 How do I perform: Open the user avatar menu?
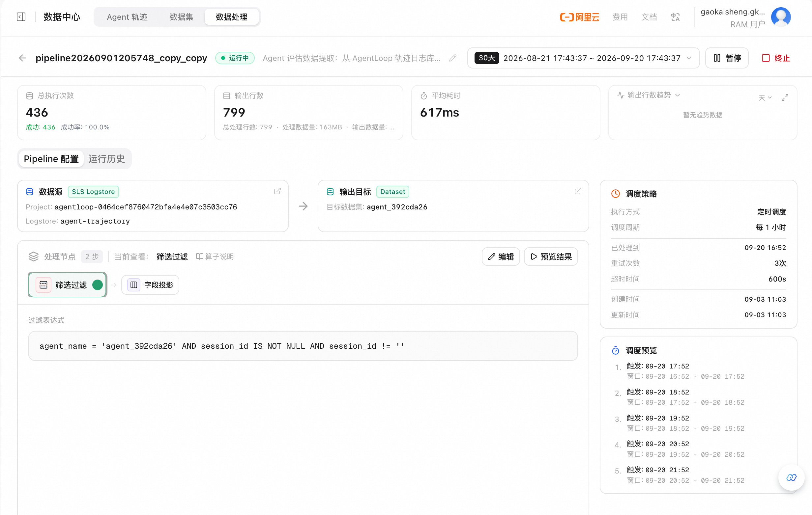point(781,17)
